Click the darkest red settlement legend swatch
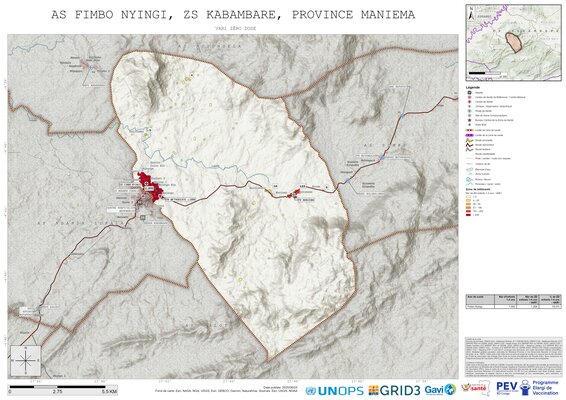The width and height of the screenshot is (566, 400). click(x=469, y=215)
